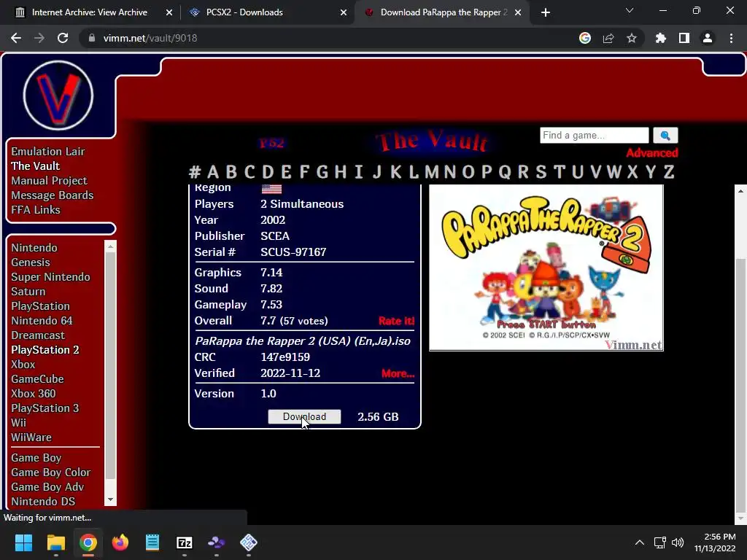Open the Windows Start menu
This screenshot has width=747, height=560.
[23, 542]
